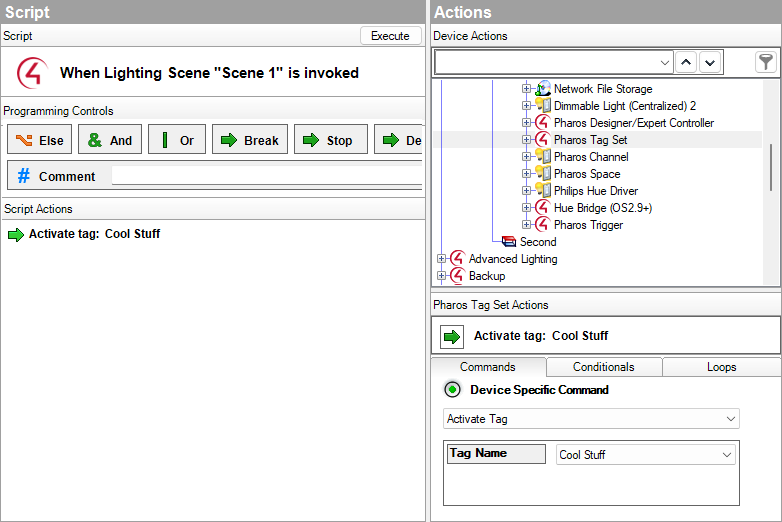This screenshot has width=782, height=522.
Task: Click the Network File Storage icon
Action: tap(543, 89)
